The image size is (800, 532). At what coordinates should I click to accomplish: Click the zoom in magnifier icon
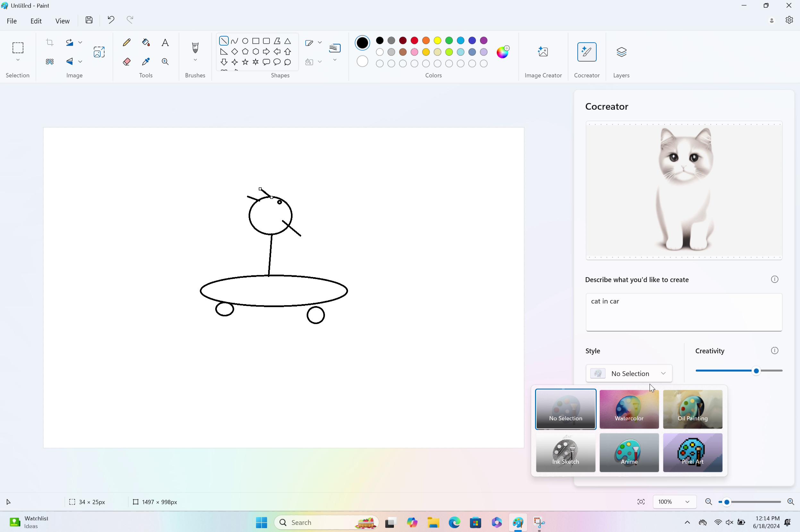point(790,502)
